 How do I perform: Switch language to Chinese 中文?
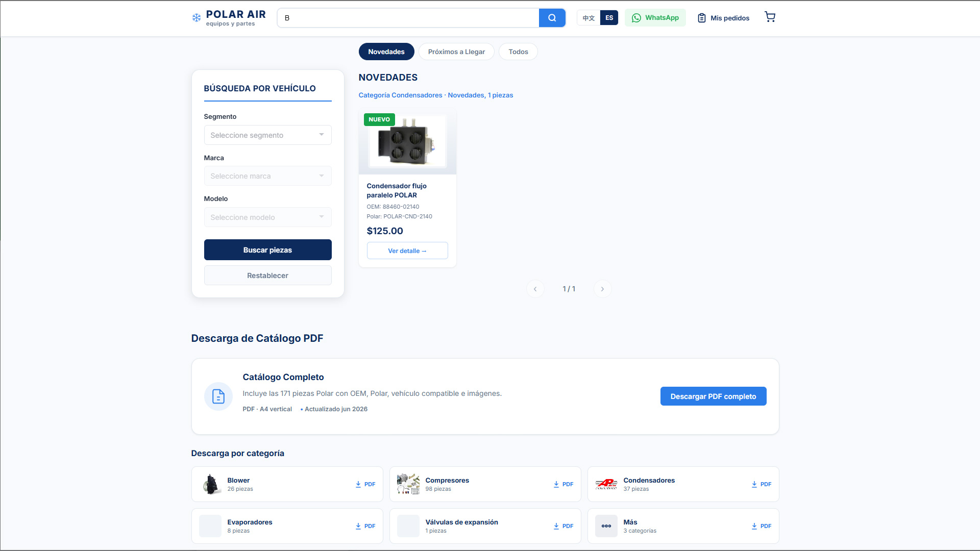(x=589, y=18)
